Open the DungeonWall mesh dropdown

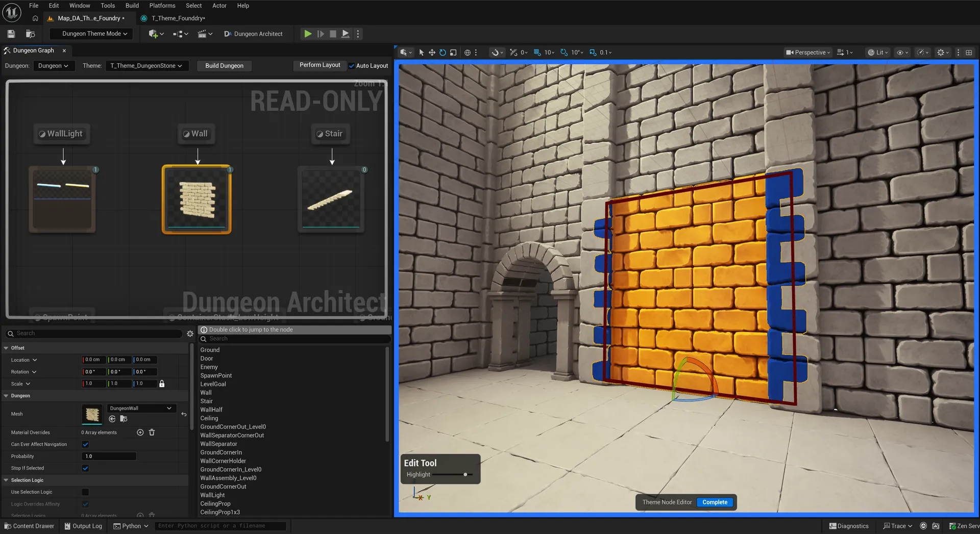coord(141,408)
